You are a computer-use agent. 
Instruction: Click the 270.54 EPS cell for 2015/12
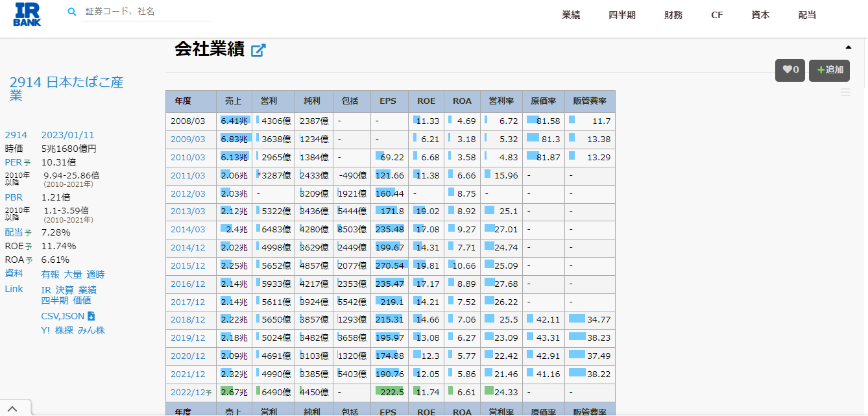click(390, 266)
